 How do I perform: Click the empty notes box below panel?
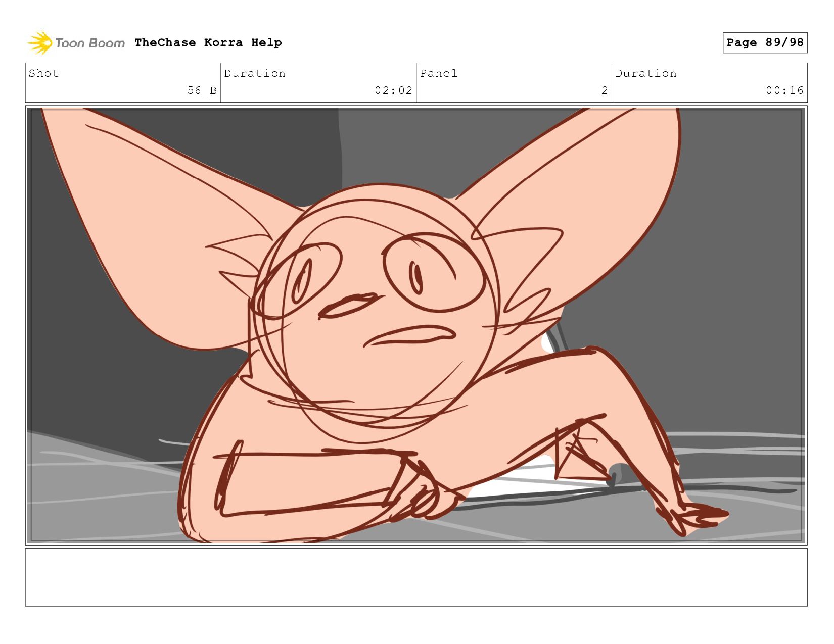click(x=416, y=577)
